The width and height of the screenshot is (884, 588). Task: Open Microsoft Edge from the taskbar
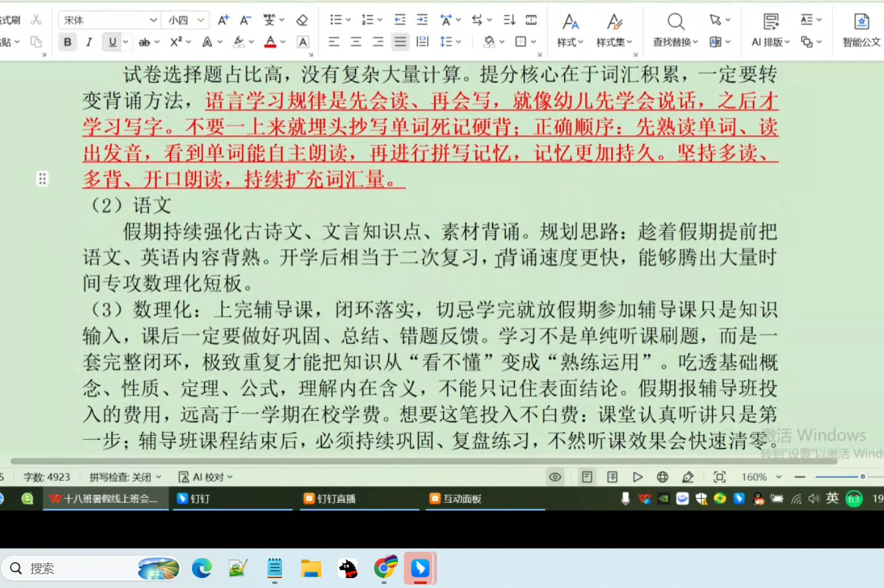point(202,568)
